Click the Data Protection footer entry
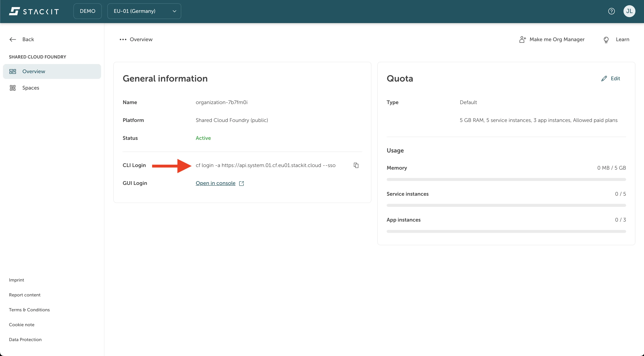 click(x=25, y=339)
